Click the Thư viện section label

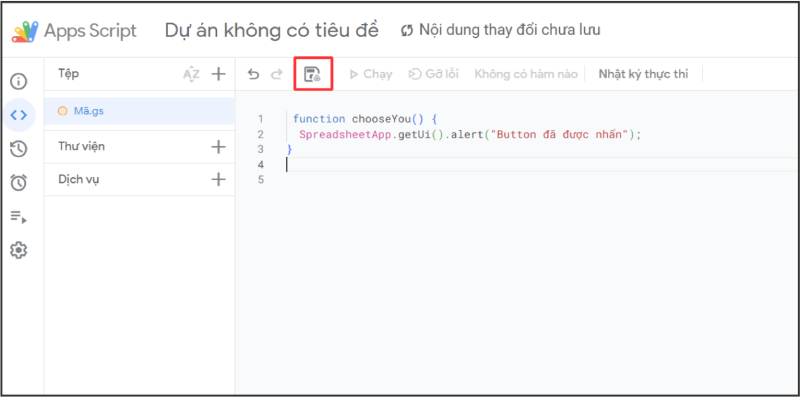[82, 147]
